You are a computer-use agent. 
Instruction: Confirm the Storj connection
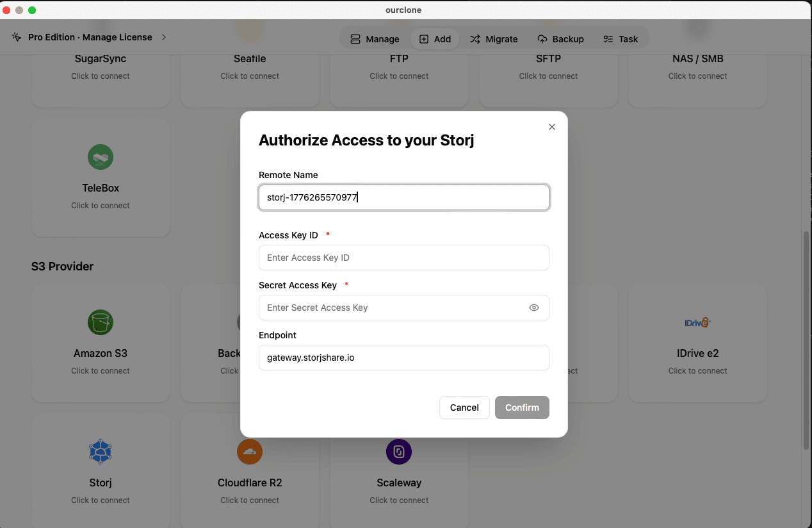(x=521, y=408)
